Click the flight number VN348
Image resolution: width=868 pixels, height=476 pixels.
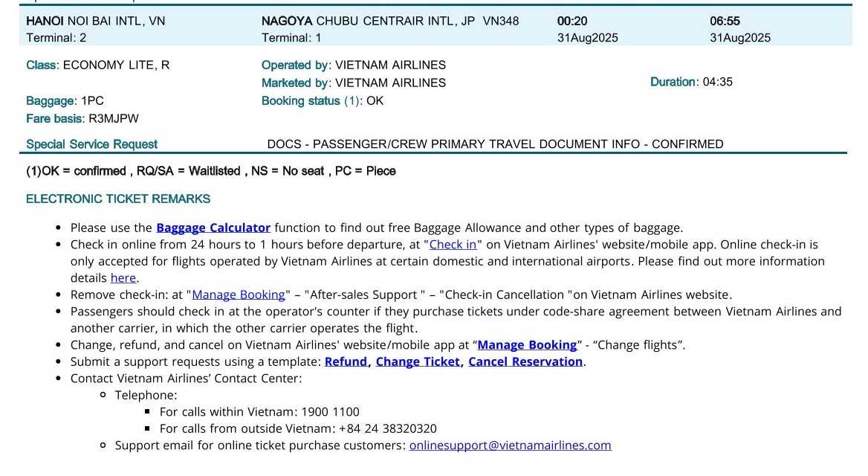501,21
